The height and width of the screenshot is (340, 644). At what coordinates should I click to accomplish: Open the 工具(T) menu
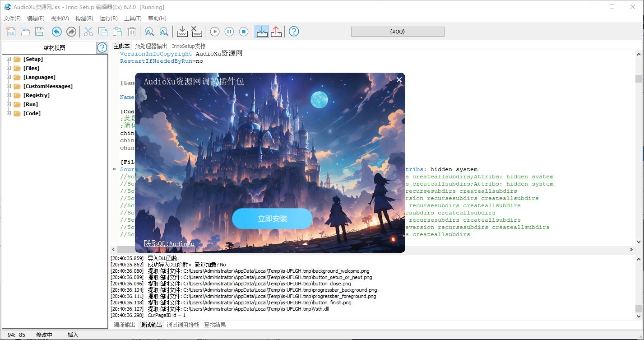click(133, 19)
